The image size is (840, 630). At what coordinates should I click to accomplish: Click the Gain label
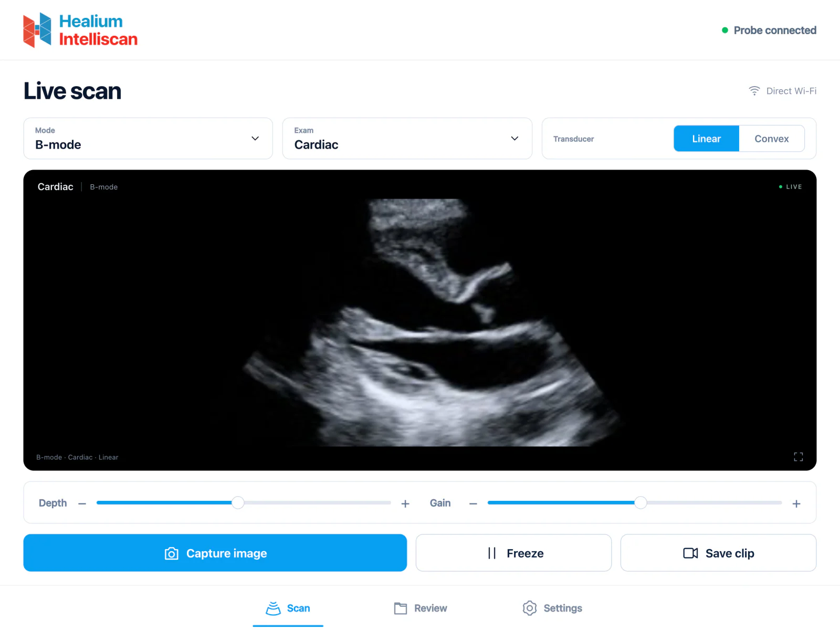(x=440, y=503)
